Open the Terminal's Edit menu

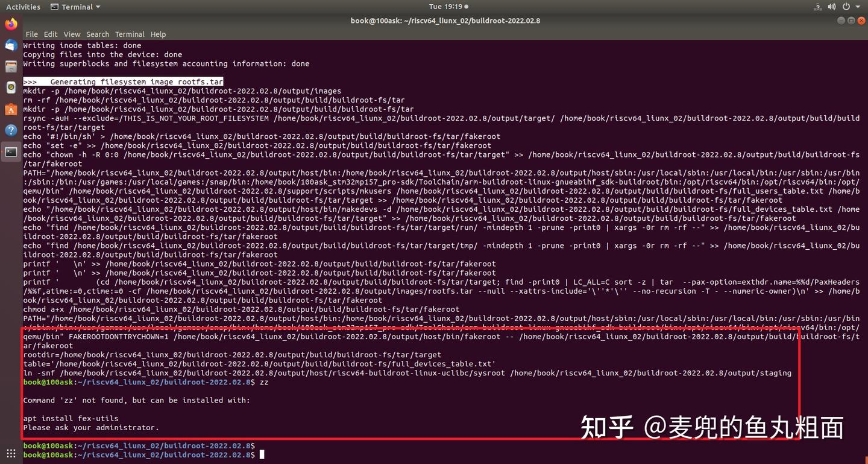tap(51, 34)
